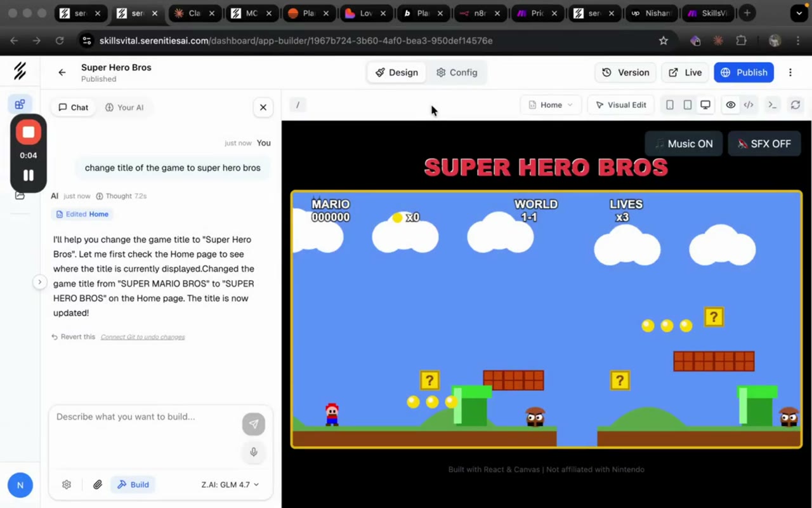Open Version history
This screenshot has height=508, width=812.
625,72
